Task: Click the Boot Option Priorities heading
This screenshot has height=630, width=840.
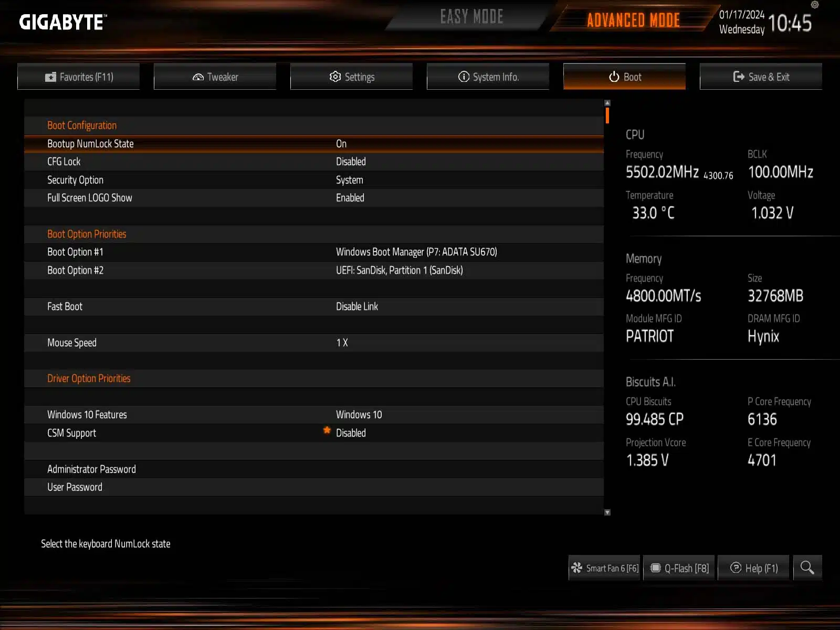Action: pos(87,234)
